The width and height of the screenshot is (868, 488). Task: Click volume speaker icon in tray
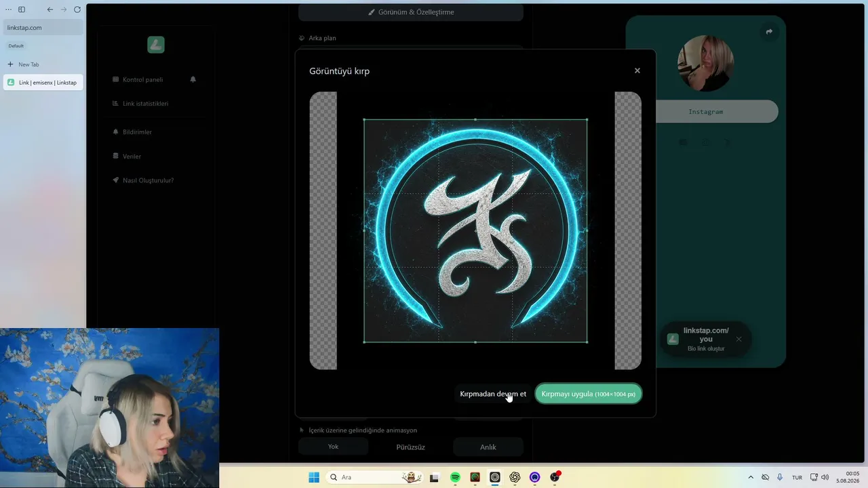point(825,477)
